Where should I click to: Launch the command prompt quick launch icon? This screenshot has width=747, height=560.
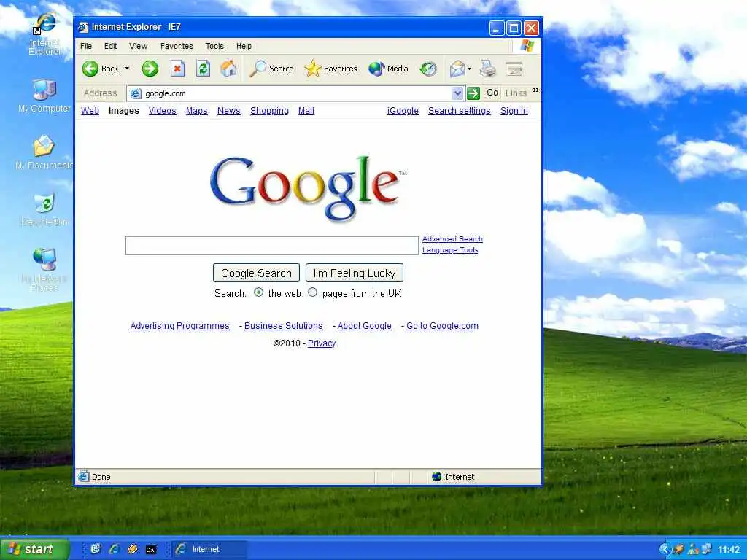(151, 550)
